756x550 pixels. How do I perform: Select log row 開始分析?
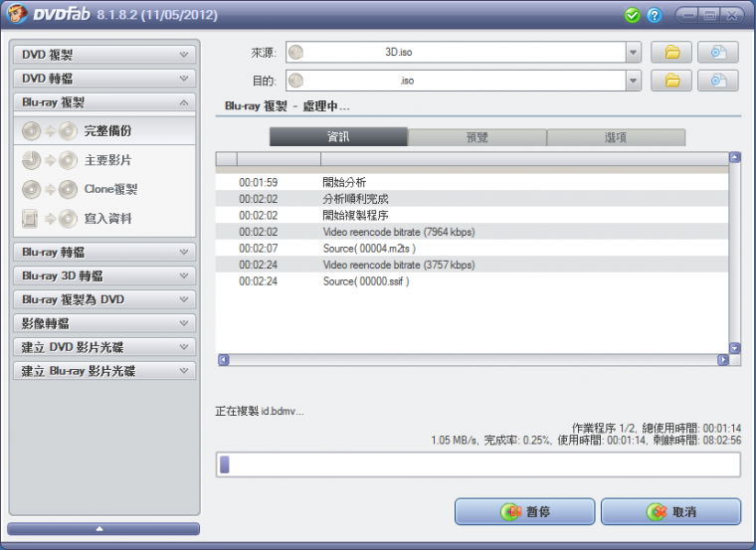pos(472,182)
